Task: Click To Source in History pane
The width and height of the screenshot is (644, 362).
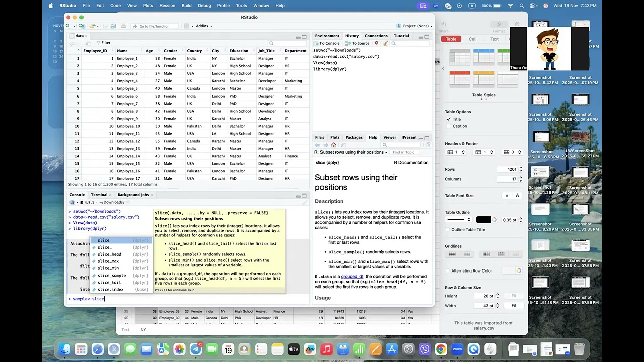Action: [358, 43]
